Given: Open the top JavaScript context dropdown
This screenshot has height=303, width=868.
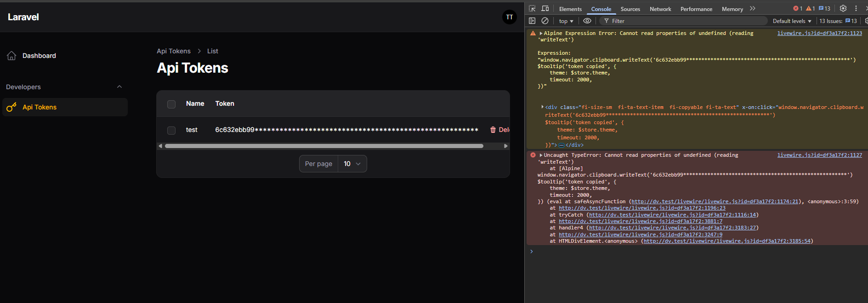Looking at the screenshot, I should pyautogui.click(x=566, y=21).
